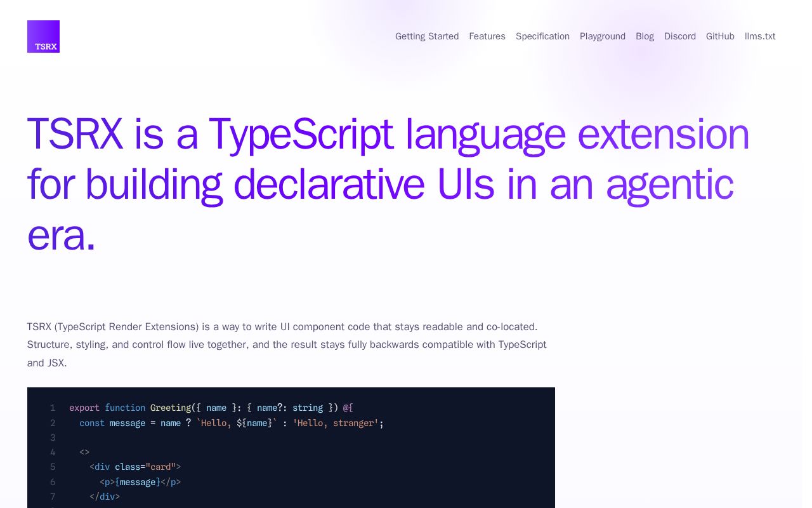Click the code line '<p>{message}</p>'
The width and height of the screenshot is (812, 508).
[140, 482]
